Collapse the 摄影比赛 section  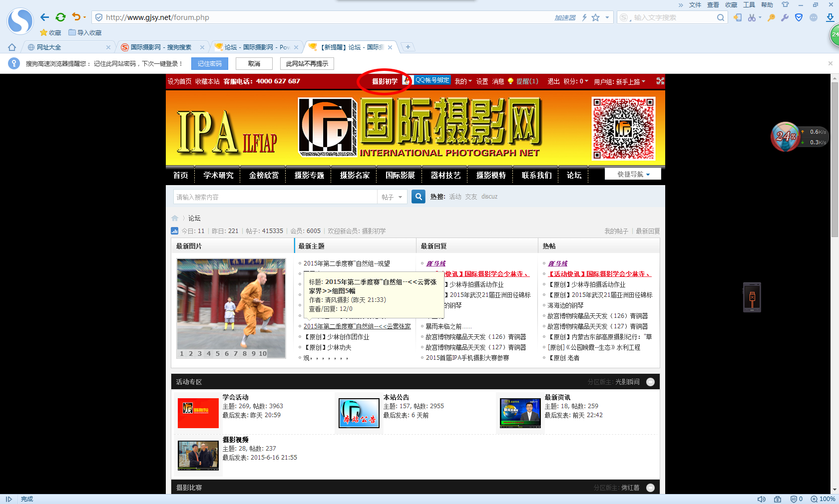click(650, 488)
